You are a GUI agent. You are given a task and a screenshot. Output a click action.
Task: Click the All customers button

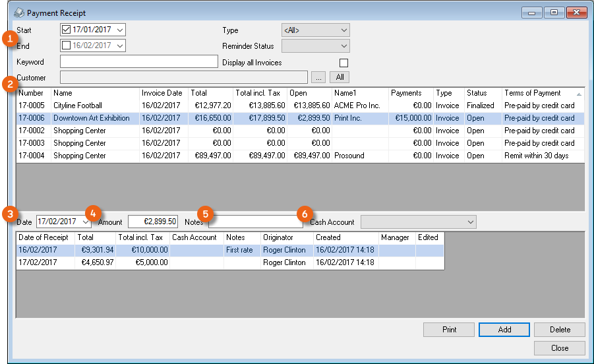coord(340,77)
